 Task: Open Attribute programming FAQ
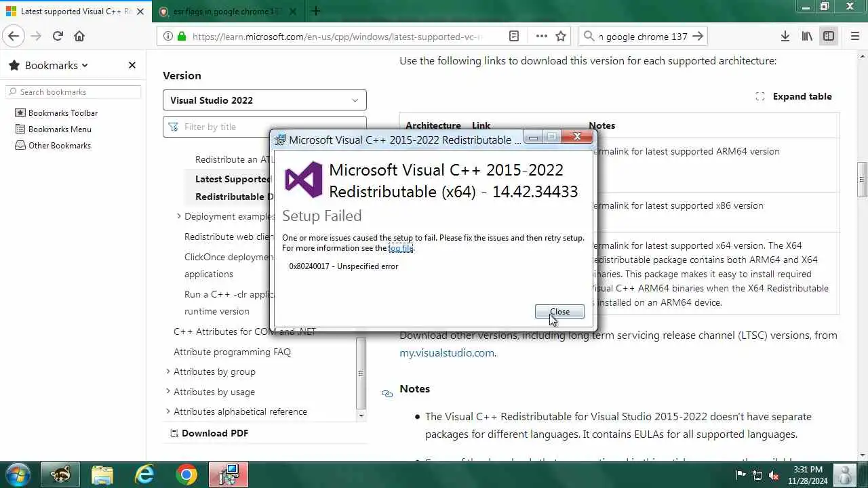232,352
